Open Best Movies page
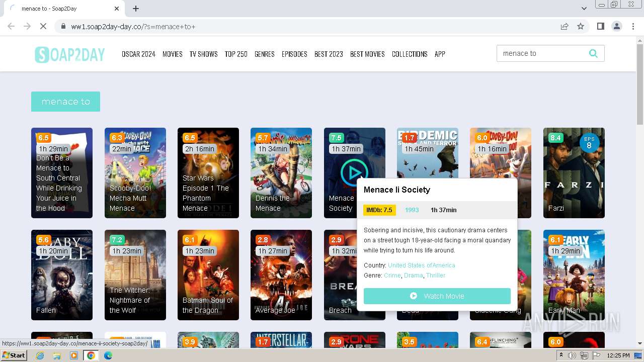This screenshot has height=362, width=644. pos(367,54)
